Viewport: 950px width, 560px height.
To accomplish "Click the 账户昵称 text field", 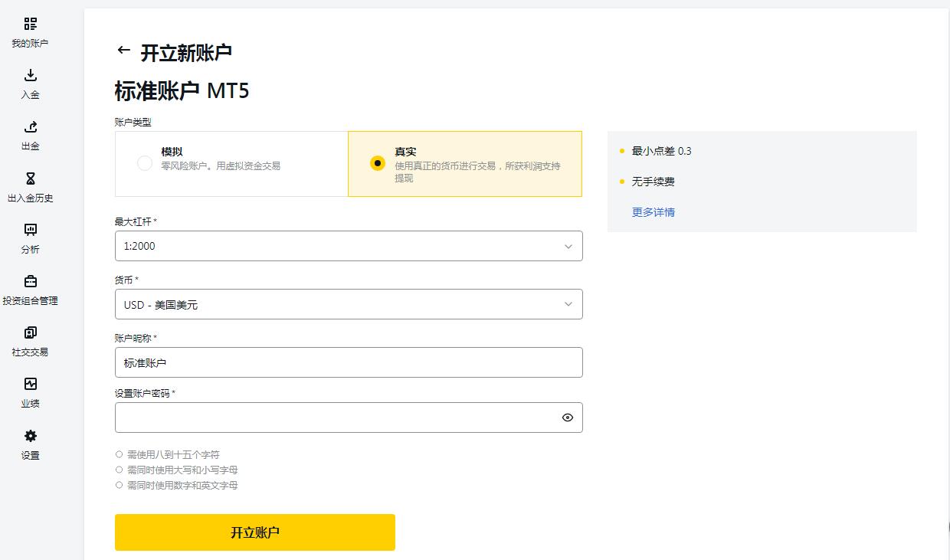I will (x=349, y=362).
